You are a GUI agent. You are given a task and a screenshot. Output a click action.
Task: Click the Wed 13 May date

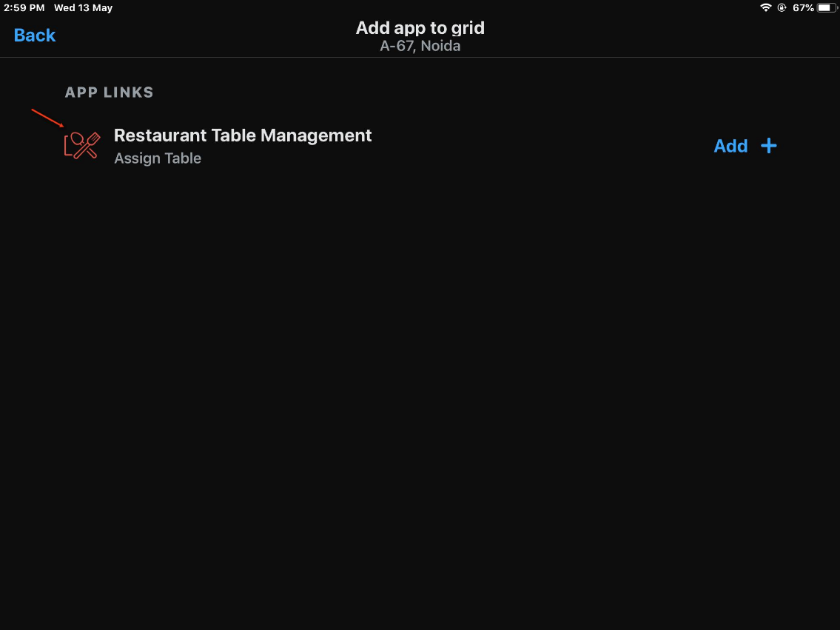[83, 7]
